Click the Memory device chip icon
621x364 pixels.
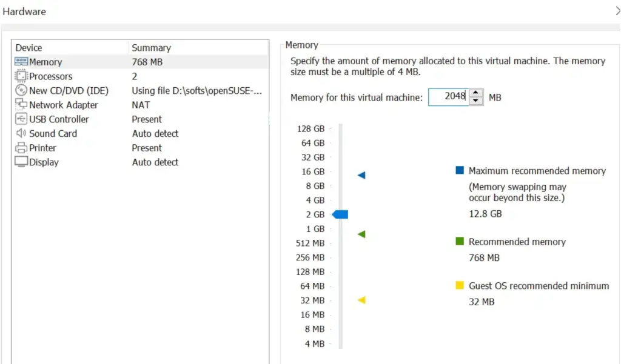(x=21, y=62)
